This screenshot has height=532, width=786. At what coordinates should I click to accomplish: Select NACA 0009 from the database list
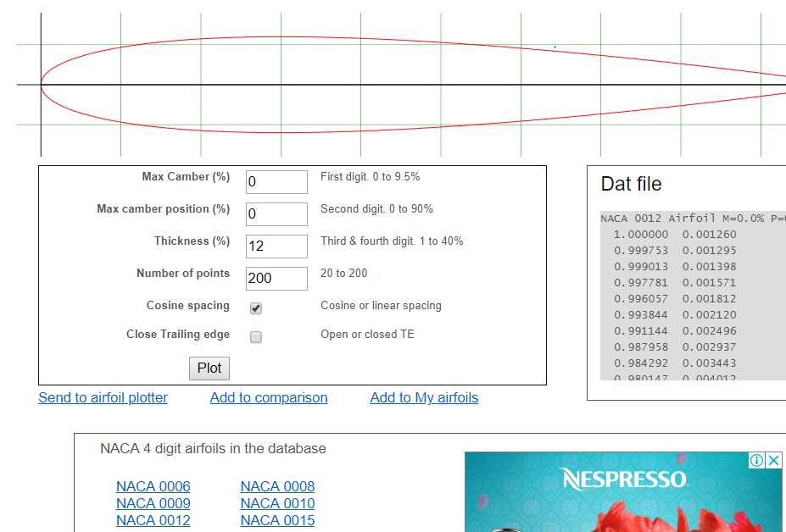point(153,503)
